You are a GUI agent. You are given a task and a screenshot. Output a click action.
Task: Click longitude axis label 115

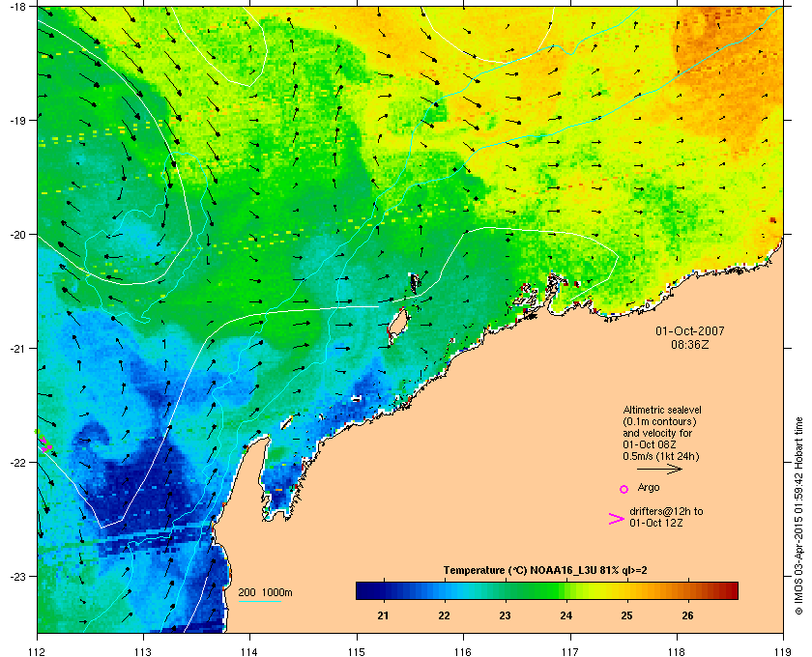(357, 651)
